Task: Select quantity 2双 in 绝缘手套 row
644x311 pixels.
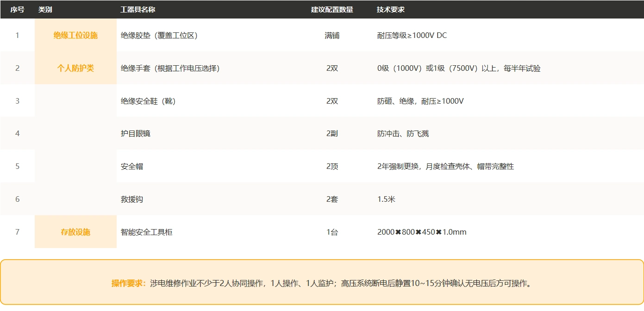Action: [x=332, y=68]
